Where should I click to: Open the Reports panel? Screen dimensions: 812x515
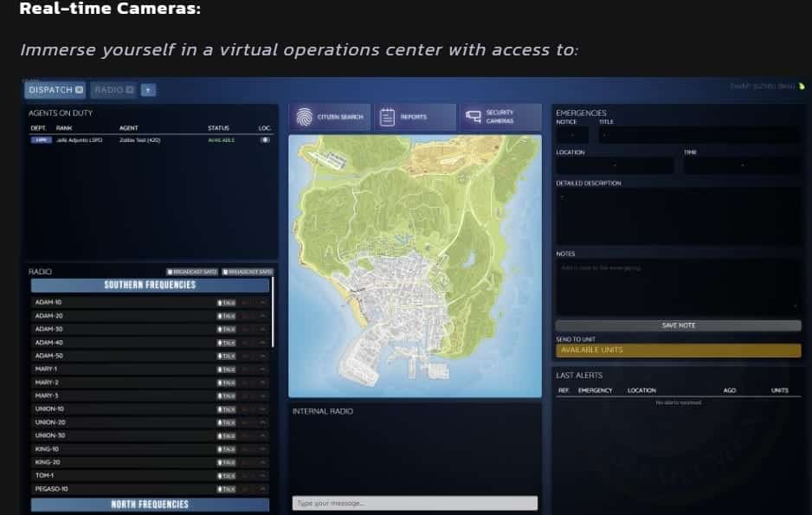pos(416,117)
